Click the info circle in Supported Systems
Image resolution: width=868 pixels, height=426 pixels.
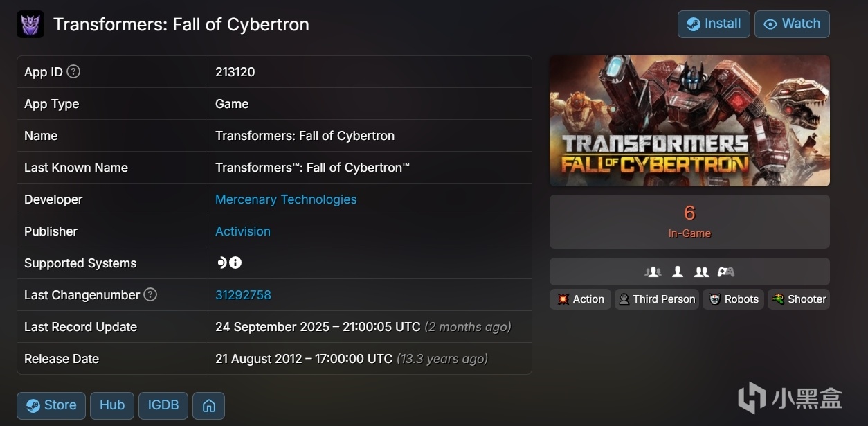pos(235,263)
